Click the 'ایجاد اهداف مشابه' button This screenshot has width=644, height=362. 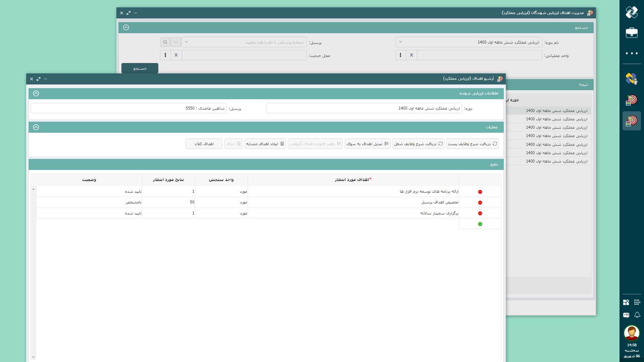(265, 144)
